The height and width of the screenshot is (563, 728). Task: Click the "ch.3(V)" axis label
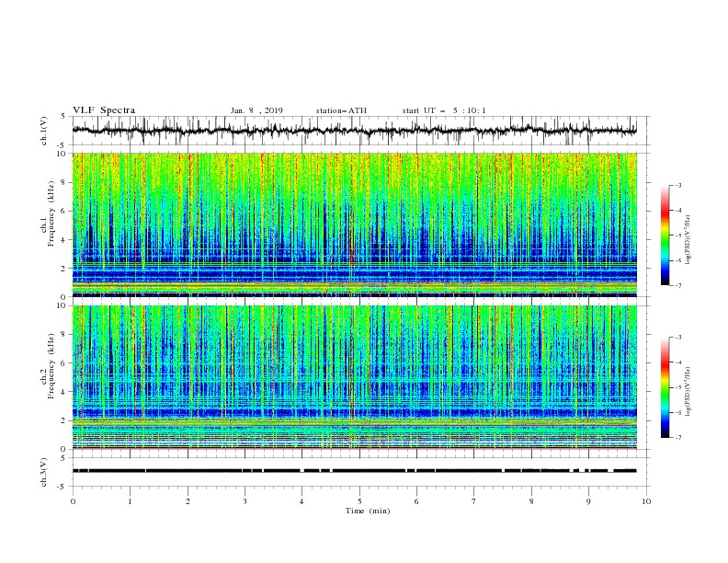click(x=44, y=472)
